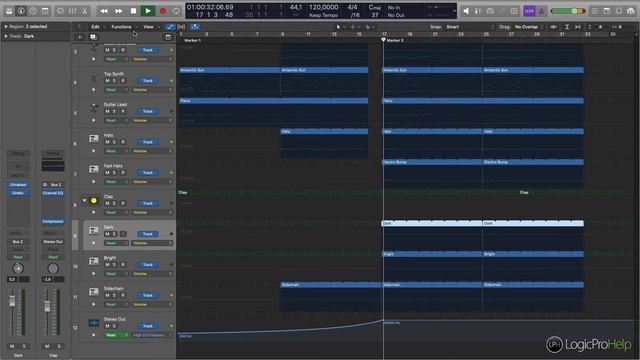Open Stereo Out High Cut Frequency dropdown
This screenshot has height=360, width=640.
[152, 335]
